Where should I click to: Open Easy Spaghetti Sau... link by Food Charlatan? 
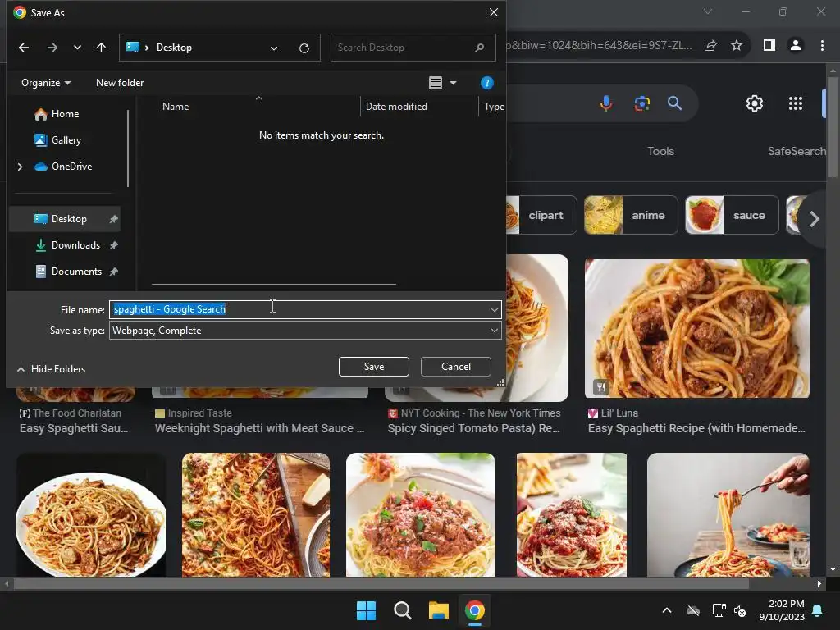tap(73, 428)
